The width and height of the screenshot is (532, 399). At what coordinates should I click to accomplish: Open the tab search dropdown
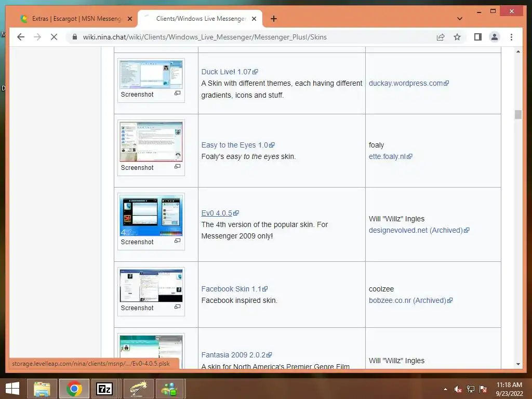pyautogui.click(x=460, y=19)
